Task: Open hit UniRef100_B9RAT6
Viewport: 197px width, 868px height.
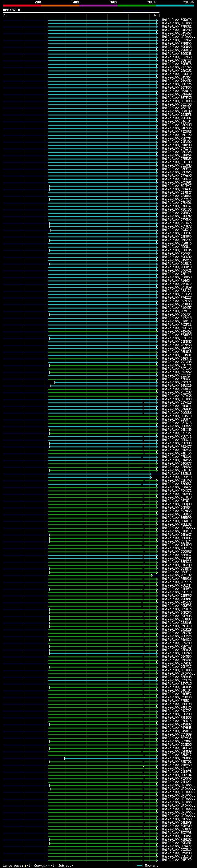Action: click(x=177, y=20)
